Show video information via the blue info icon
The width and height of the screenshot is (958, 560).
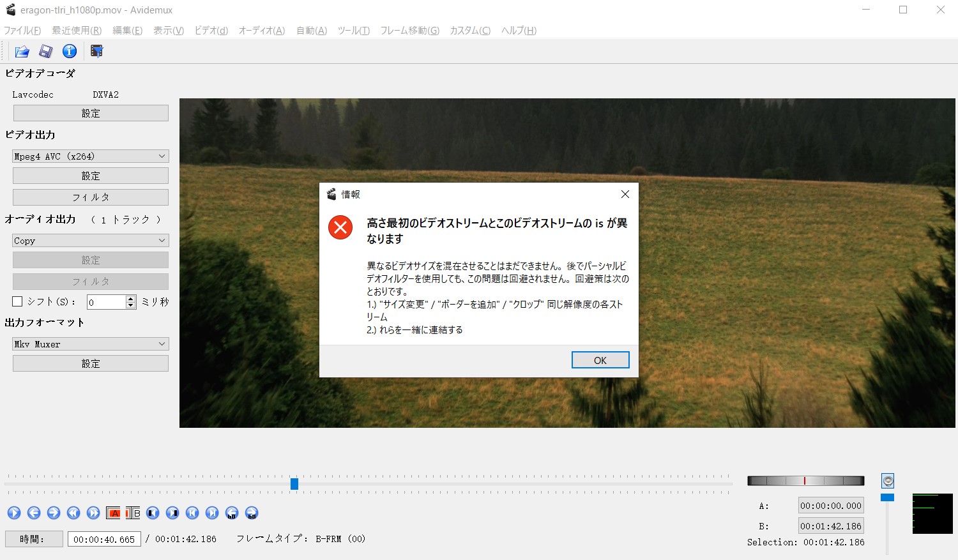tap(70, 51)
